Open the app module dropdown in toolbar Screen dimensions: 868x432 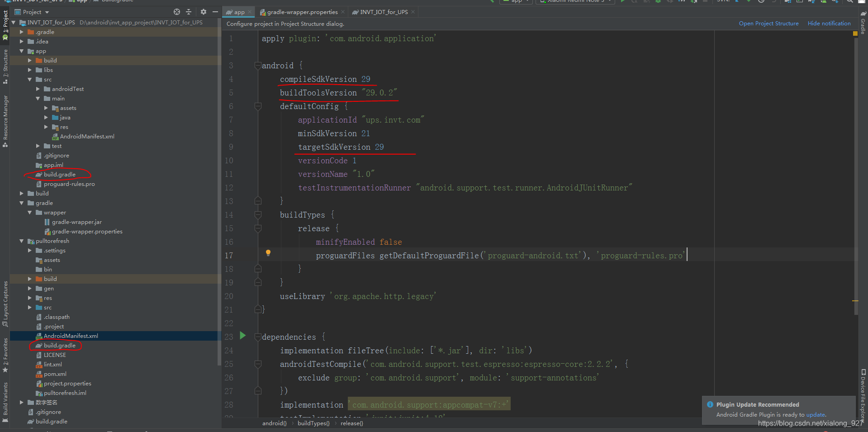pos(516,2)
